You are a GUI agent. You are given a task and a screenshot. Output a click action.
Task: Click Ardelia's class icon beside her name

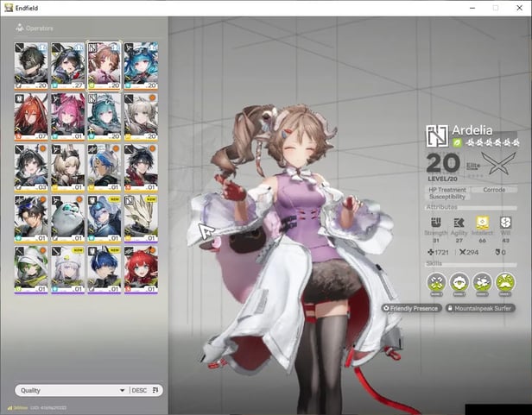437,135
